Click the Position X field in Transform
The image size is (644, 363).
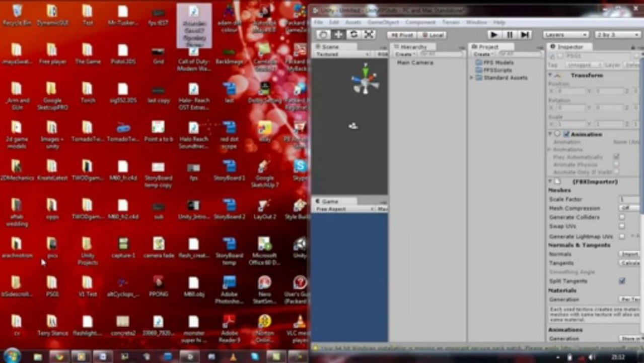[x=570, y=91]
